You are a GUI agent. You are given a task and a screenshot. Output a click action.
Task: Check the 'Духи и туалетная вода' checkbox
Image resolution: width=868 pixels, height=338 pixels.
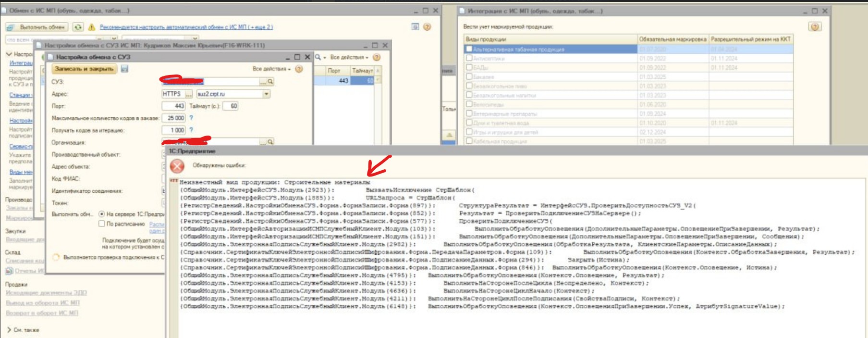[469, 123]
